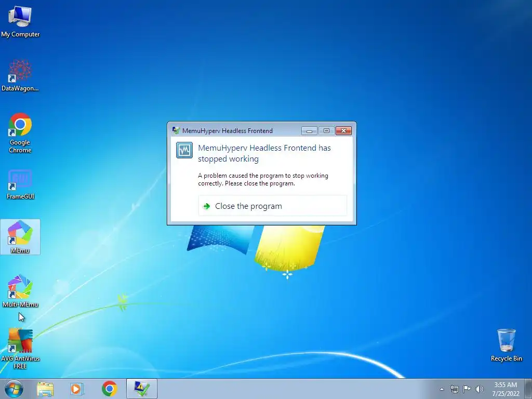
Task: Open the volume speaker tray icon
Action: click(480, 389)
